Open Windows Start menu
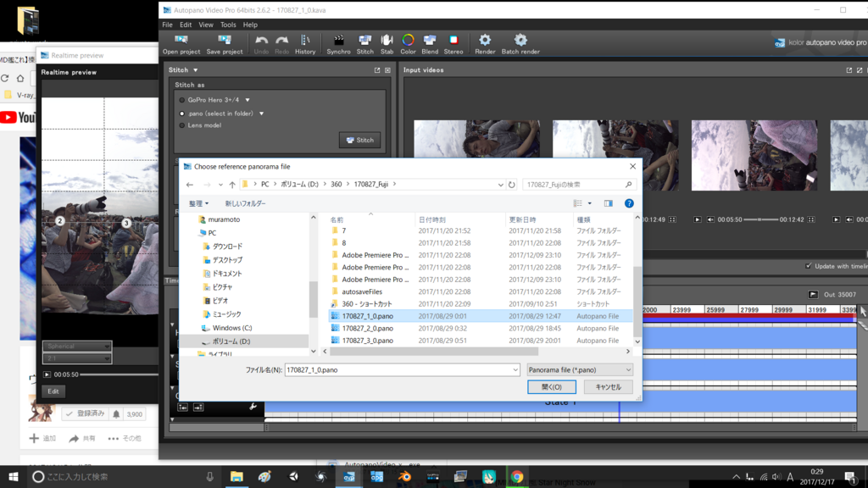The image size is (868, 488). pyautogui.click(x=14, y=476)
